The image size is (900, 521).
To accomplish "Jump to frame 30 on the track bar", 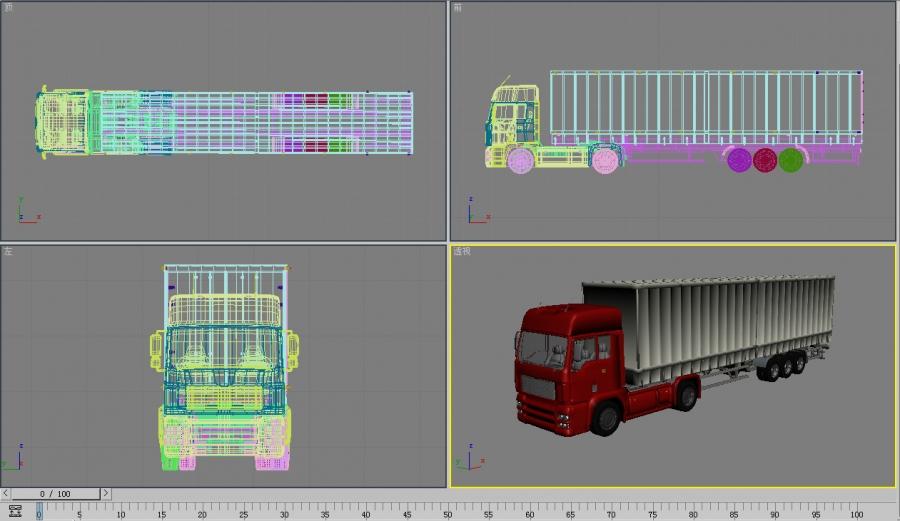I will (284, 514).
